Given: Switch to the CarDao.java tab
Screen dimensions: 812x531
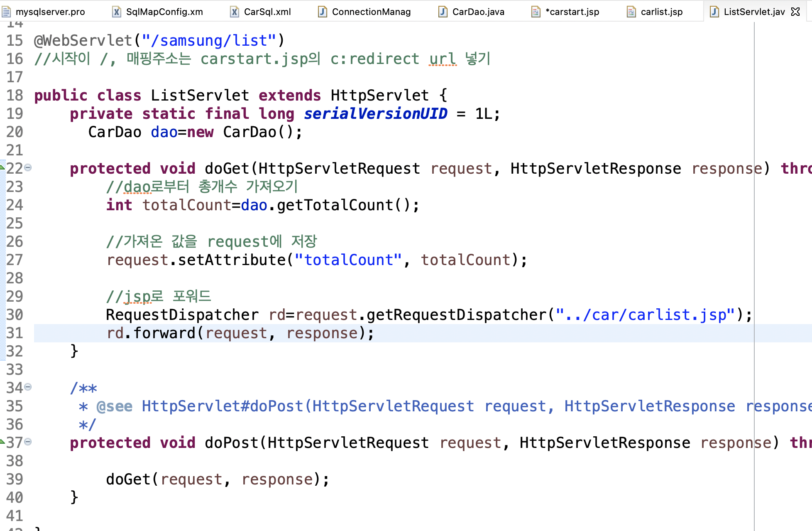Looking at the screenshot, I should 478,12.
